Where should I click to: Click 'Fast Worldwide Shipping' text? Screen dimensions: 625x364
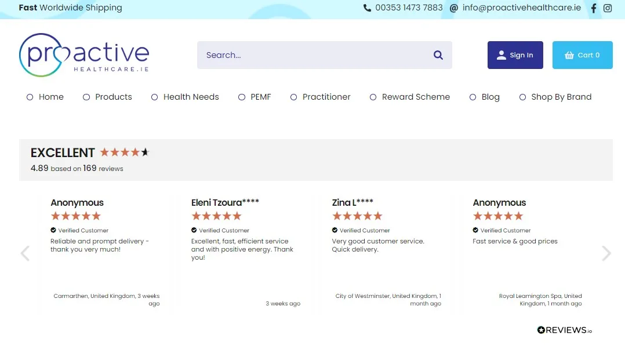point(71,8)
